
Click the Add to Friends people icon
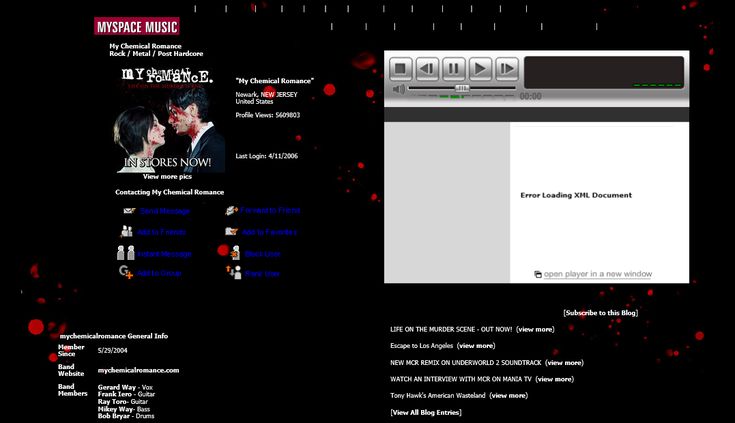tap(127, 231)
